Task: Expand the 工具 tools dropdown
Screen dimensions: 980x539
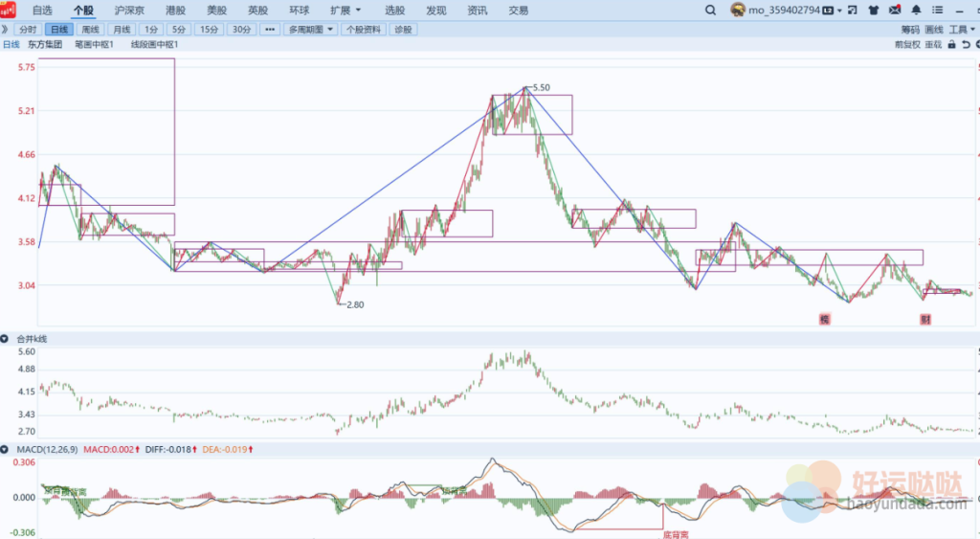Action: click(962, 30)
